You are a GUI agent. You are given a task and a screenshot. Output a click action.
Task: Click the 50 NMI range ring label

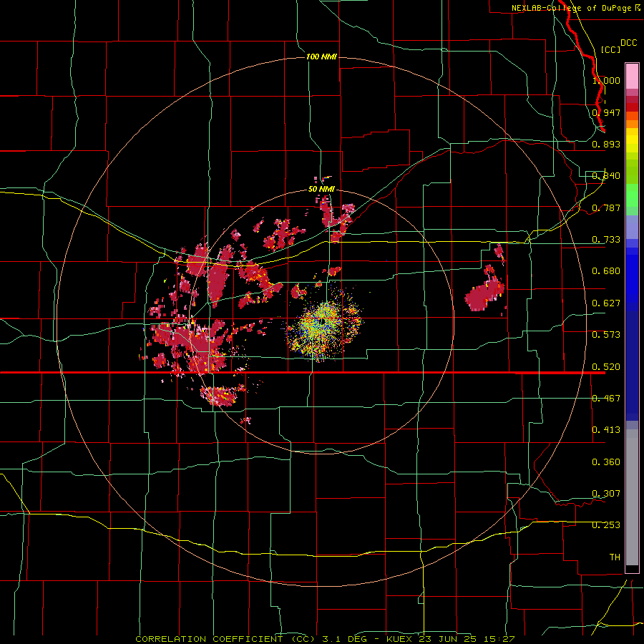coord(321,189)
